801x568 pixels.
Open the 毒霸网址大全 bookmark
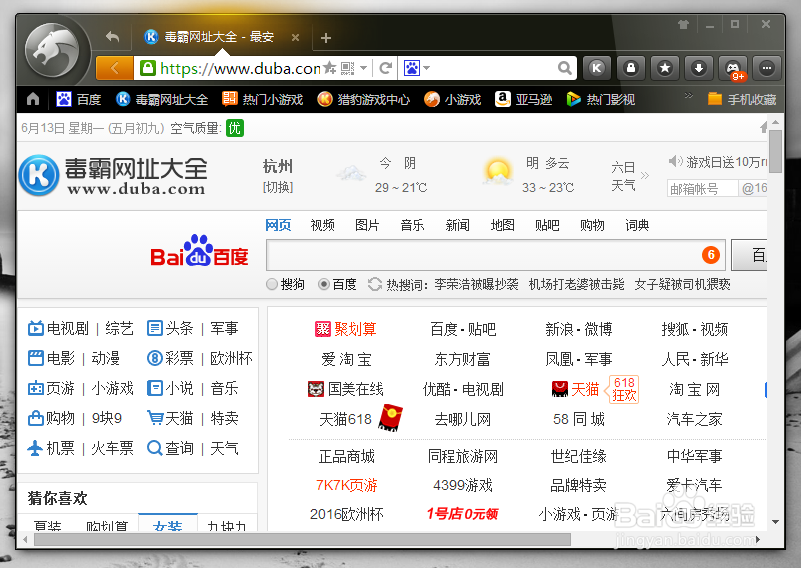(162, 99)
